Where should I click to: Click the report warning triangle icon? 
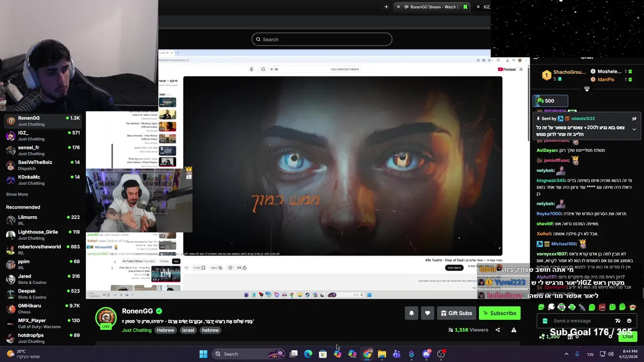click(x=514, y=330)
